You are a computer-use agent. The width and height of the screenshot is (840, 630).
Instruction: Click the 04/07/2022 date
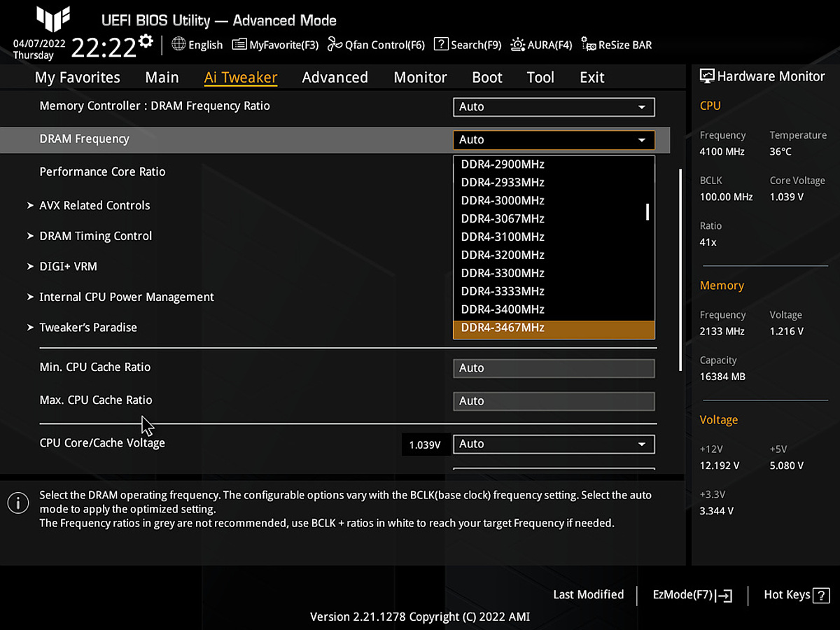pos(39,43)
